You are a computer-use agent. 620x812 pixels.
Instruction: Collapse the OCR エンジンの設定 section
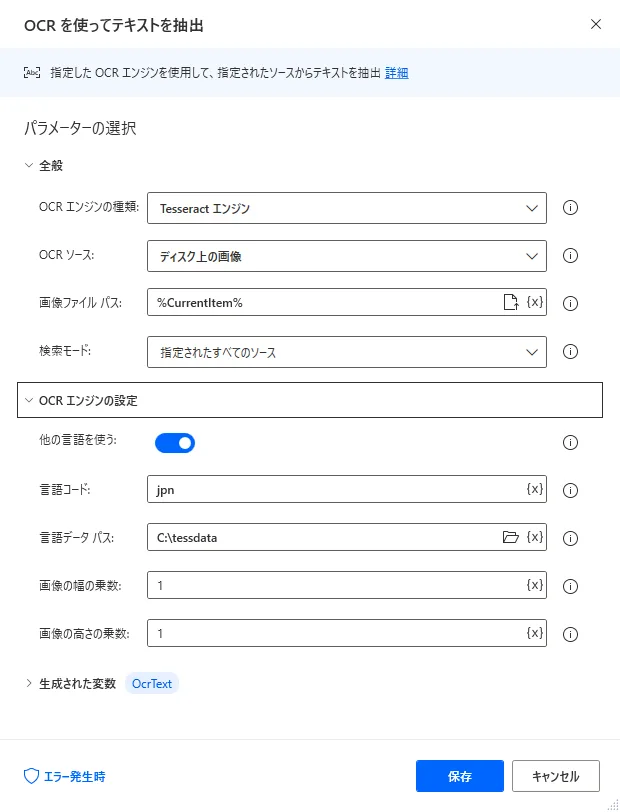[29, 400]
